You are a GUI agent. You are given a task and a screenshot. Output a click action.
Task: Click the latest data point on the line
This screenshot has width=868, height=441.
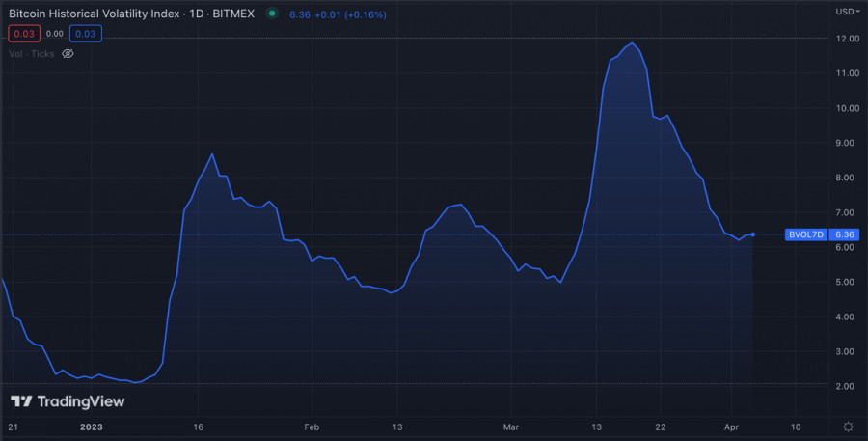[752, 234]
